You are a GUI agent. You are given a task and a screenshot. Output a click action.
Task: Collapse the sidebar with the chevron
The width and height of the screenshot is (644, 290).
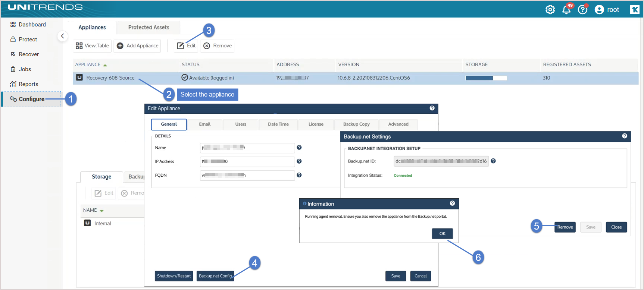pyautogui.click(x=62, y=36)
